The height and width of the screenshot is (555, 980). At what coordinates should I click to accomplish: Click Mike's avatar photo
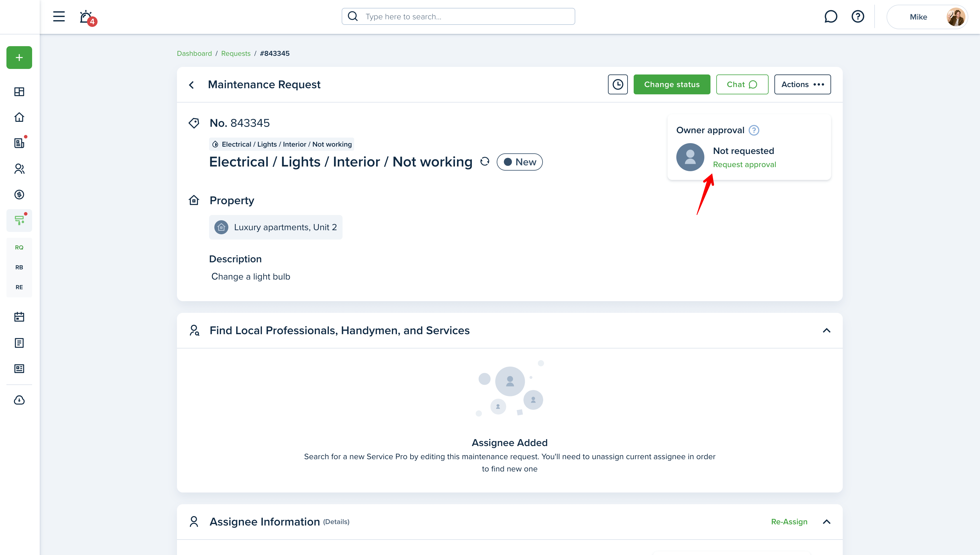[955, 17]
